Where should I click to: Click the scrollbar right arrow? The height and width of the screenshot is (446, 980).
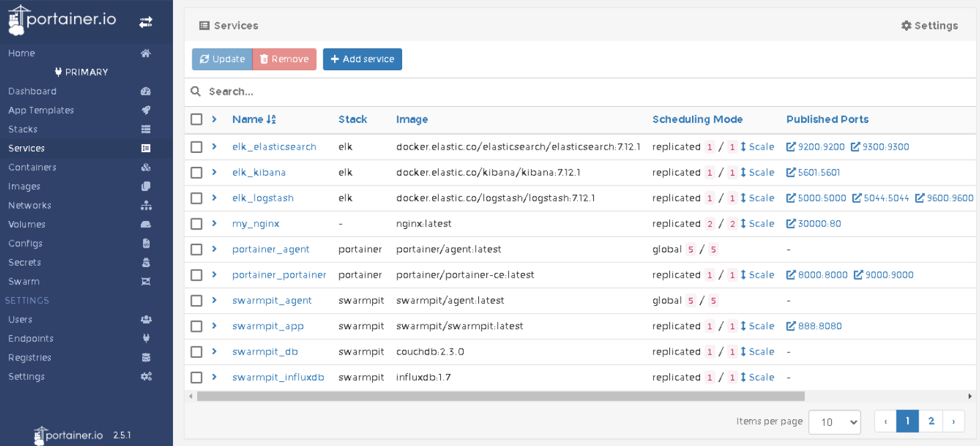coord(970,396)
